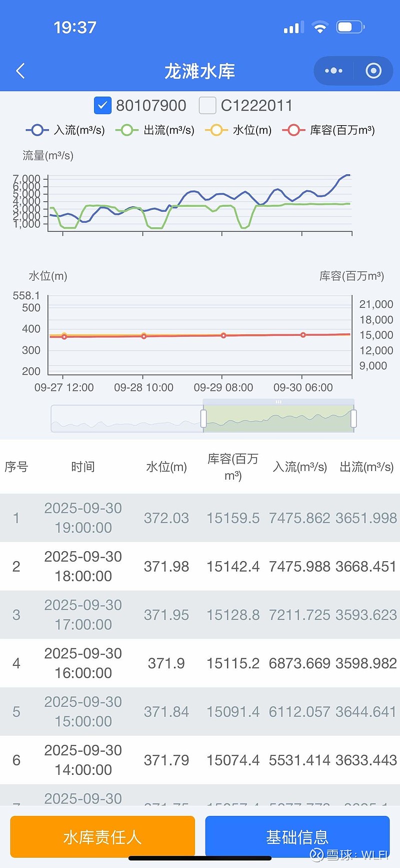Screen dimensions: 400x868
Task: Open the 水库责任人 button
Action: click(102, 836)
